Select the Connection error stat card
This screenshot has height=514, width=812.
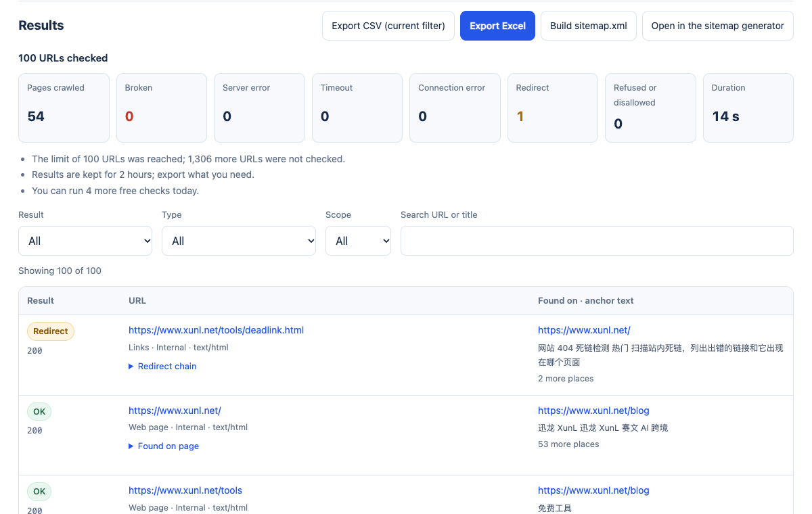pyautogui.click(x=455, y=108)
